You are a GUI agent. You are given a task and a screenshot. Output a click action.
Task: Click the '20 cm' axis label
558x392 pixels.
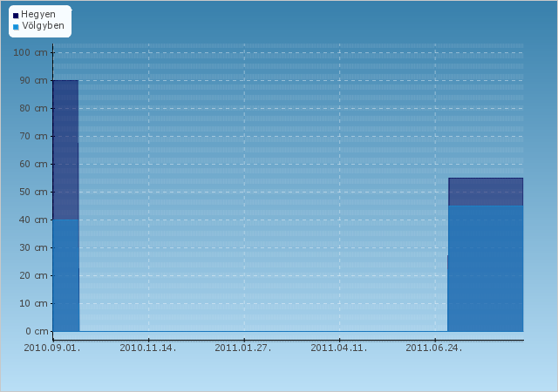(x=33, y=275)
